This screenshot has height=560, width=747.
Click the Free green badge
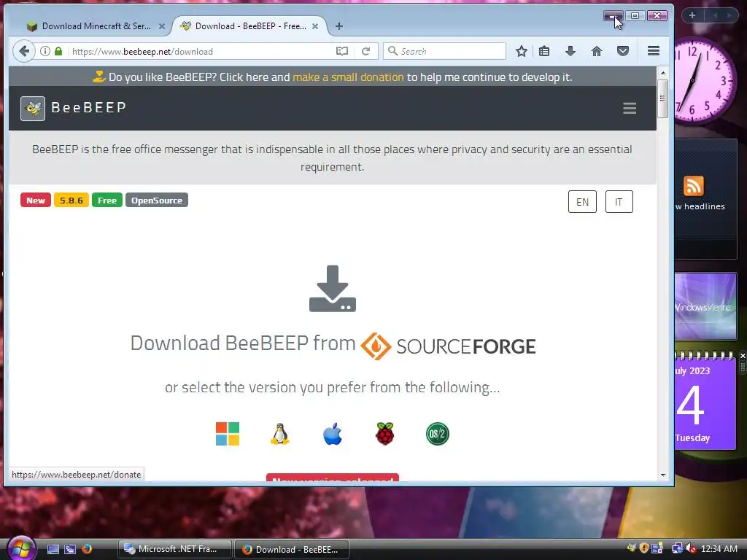click(107, 201)
